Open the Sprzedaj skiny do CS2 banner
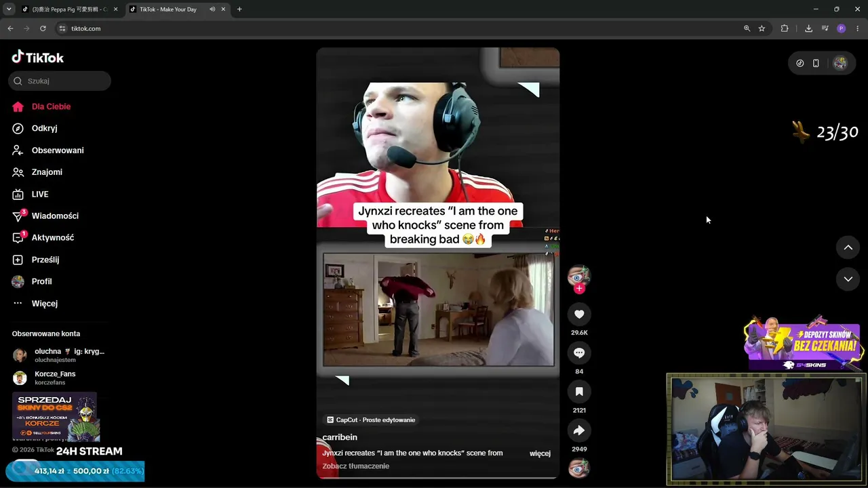This screenshot has height=488, width=868. coord(56,416)
